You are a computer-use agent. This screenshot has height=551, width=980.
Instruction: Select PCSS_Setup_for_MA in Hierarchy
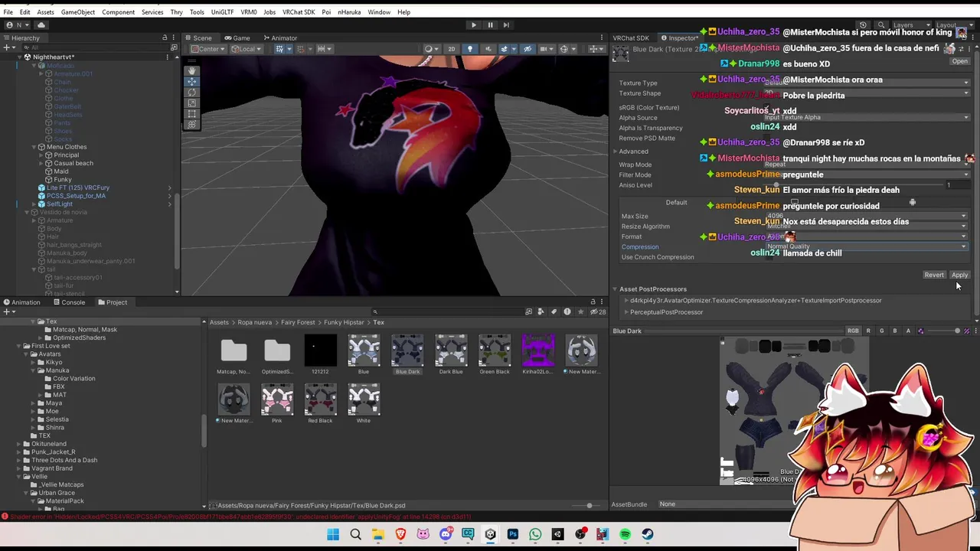tap(76, 196)
